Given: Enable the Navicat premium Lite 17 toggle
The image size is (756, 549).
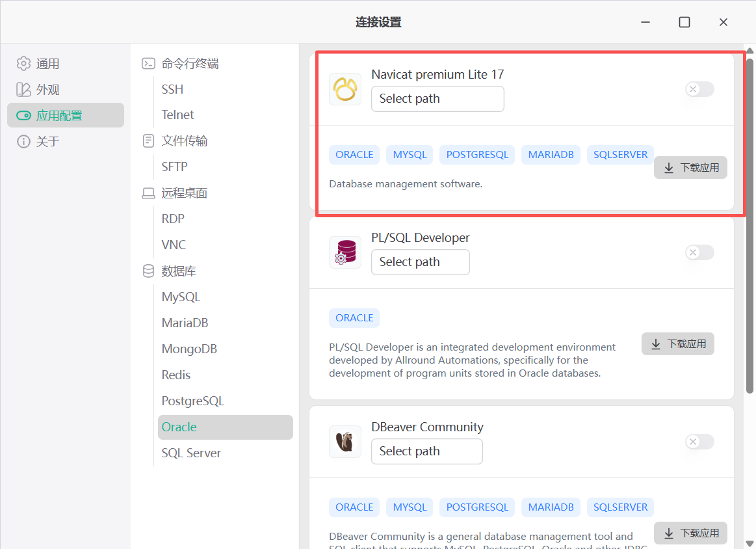Looking at the screenshot, I should pos(699,89).
